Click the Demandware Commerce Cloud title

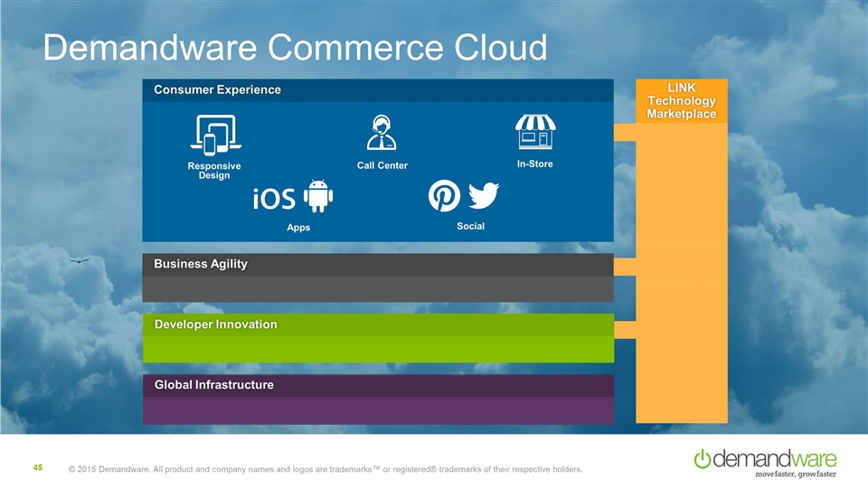[296, 48]
